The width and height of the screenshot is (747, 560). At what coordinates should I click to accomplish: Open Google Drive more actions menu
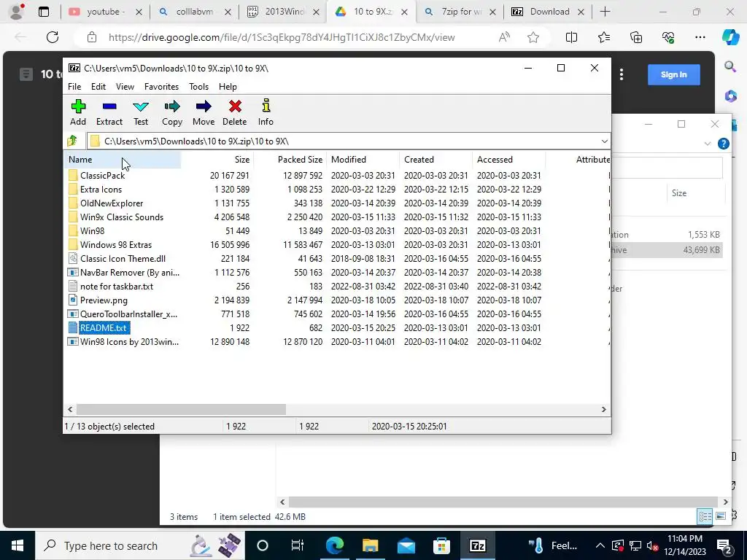point(622,74)
